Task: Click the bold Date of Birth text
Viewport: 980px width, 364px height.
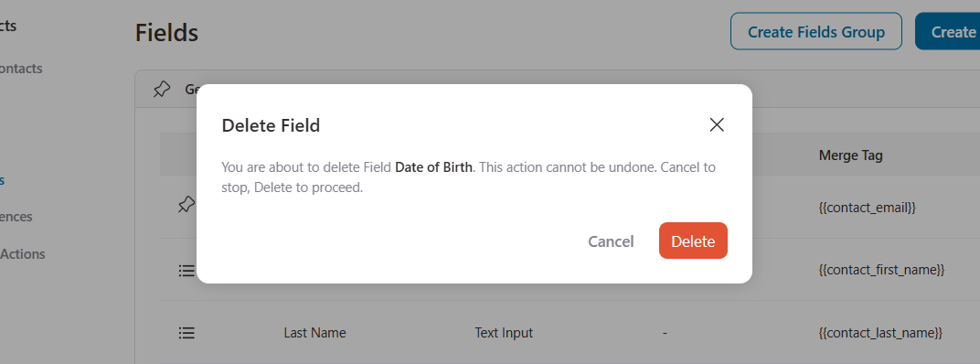Action: click(433, 167)
